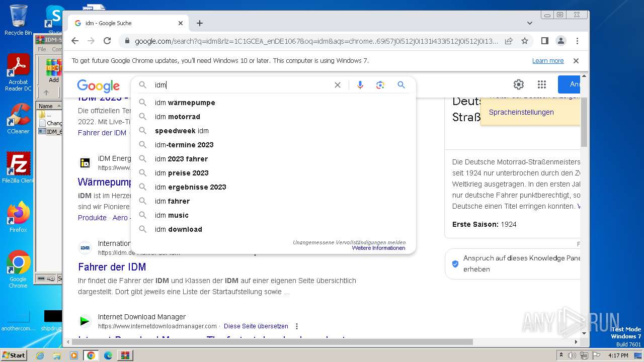The width and height of the screenshot is (644, 362).
Task: Select suggestion 'idm fahrer'
Action: [x=273, y=201]
